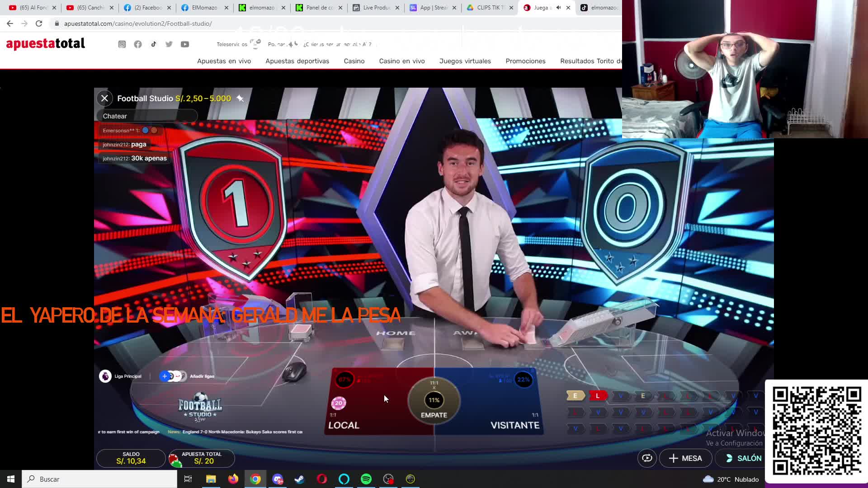Open File Explorer from taskbar
Viewport: 868px width, 488px height.
211,479
